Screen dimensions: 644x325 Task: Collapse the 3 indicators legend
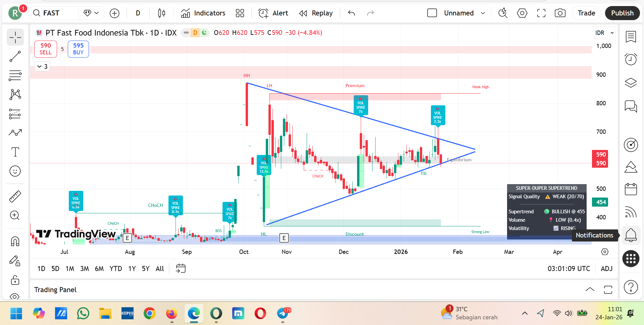click(43, 66)
